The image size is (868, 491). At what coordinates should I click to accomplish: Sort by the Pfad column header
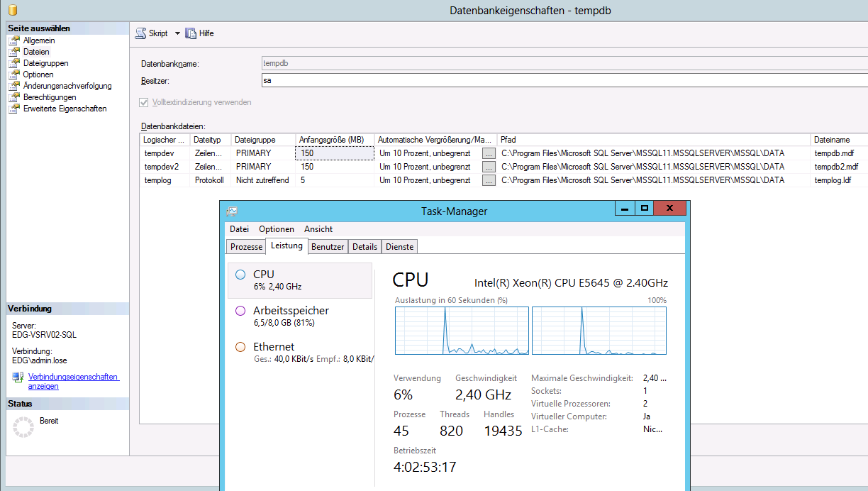click(x=653, y=140)
